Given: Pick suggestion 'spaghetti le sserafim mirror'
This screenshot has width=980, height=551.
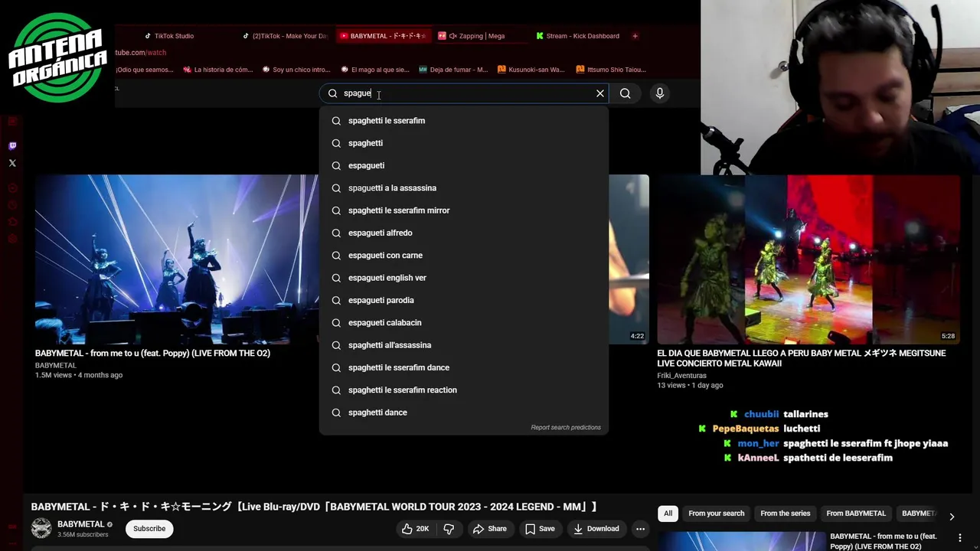Looking at the screenshot, I should tap(463, 210).
